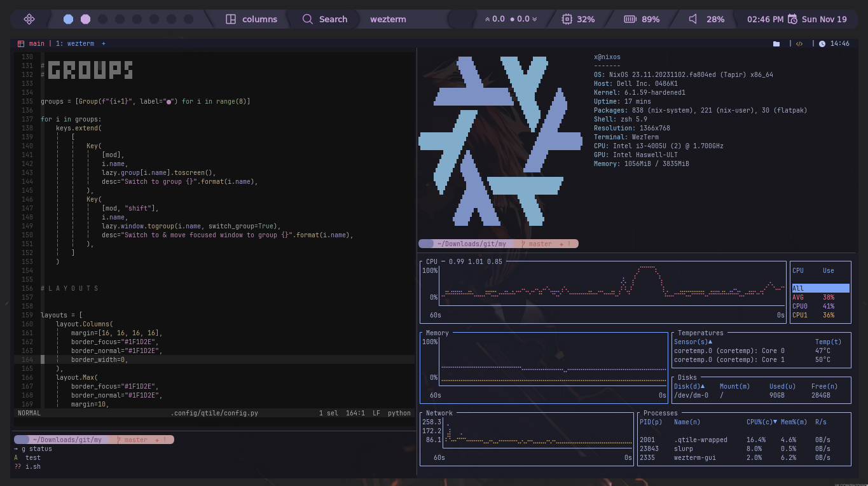Click the calendar clock icon beside the date
Viewport: 868px width, 486px height.
[x=792, y=19]
